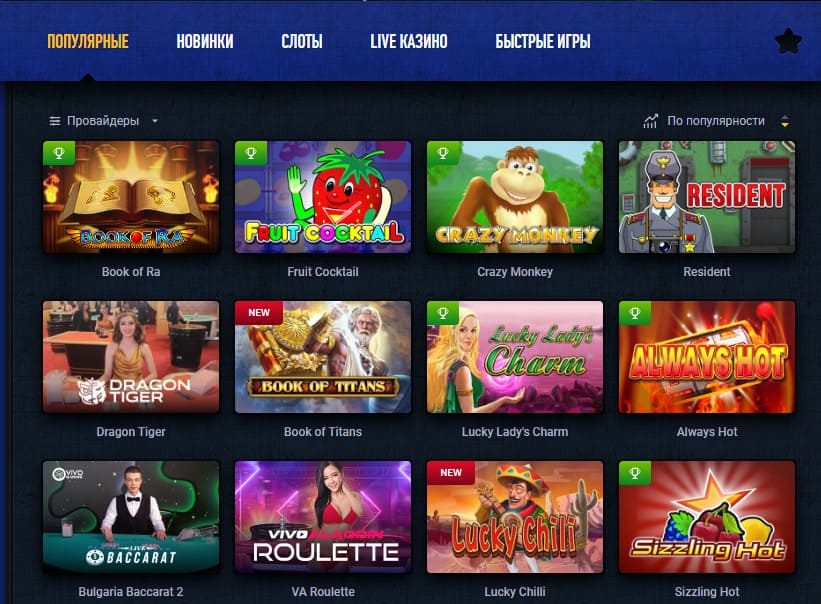Launch the Dragon Tiger game thumbnail
Viewport: 821px width, 604px height.
click(131, 357)
